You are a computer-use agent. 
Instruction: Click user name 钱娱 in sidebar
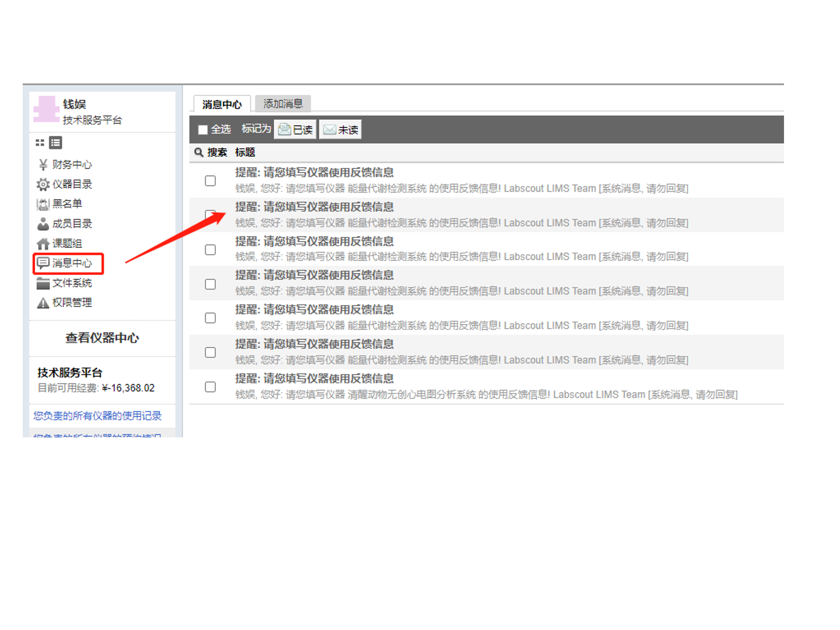click(74, 104)
